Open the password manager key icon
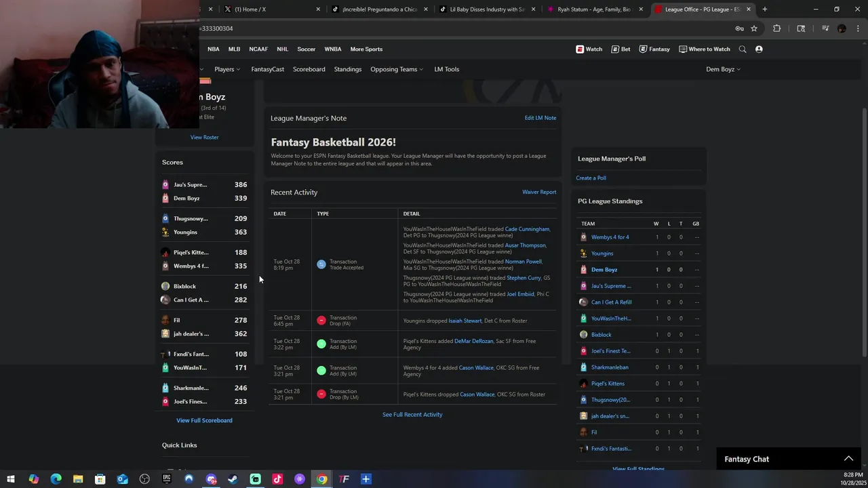 (739, 28)
